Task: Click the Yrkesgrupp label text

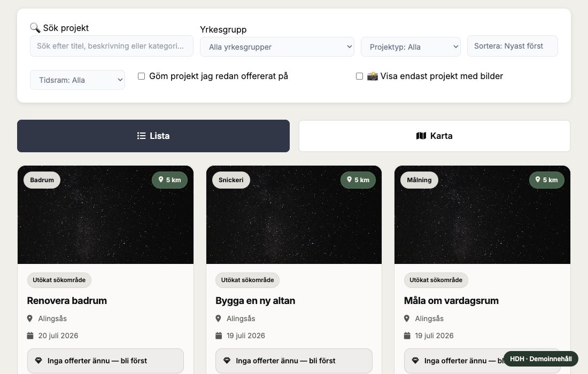Action: point(223,29)
